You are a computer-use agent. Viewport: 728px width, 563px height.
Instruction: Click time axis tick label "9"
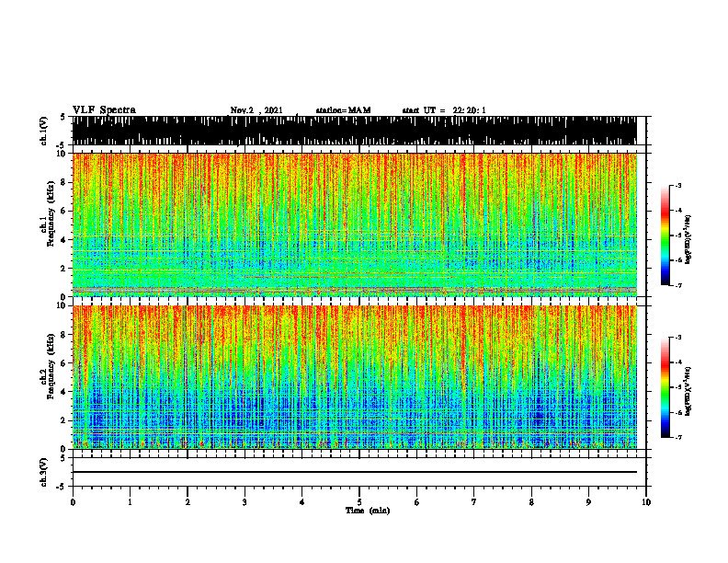588,502
